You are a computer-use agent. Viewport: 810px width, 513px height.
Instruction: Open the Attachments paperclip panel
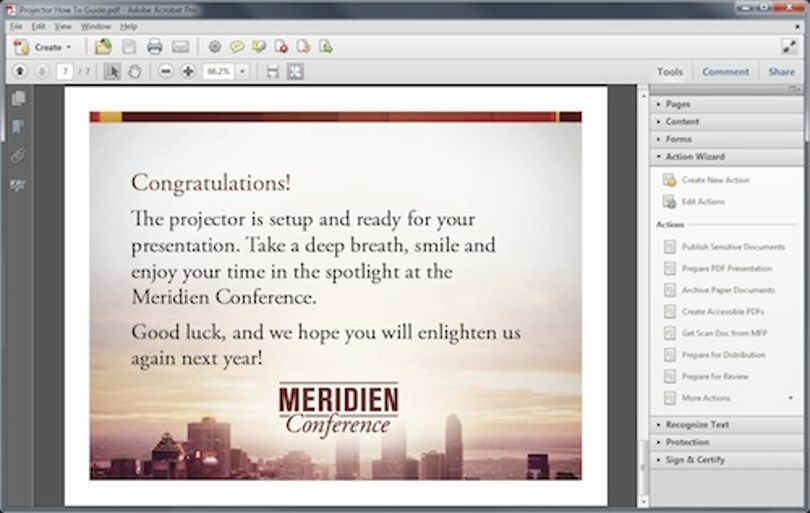coord(18,156)
